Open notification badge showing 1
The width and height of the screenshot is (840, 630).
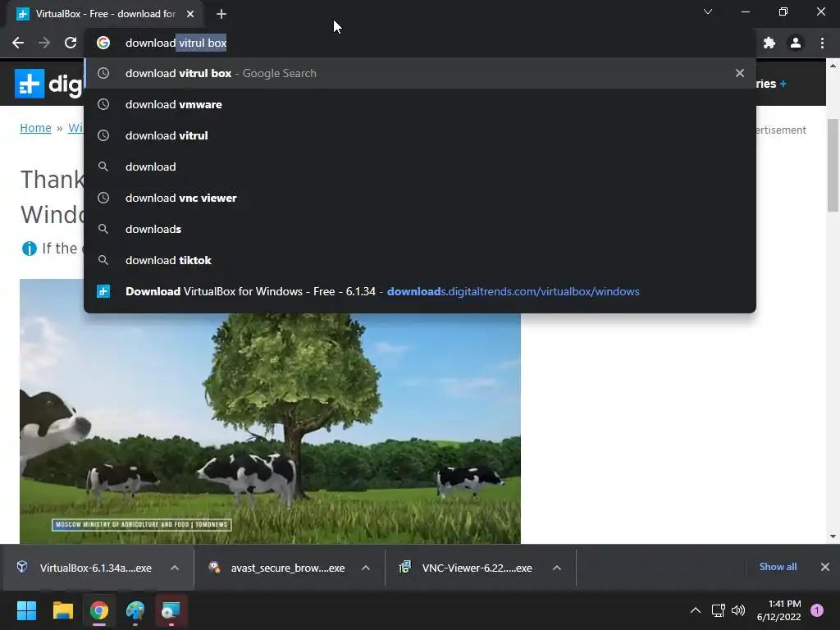pos(817,610)
